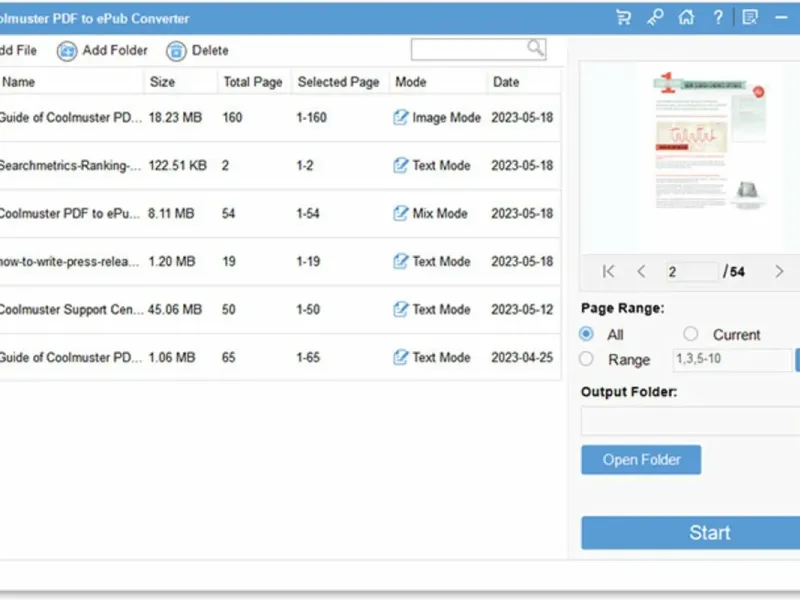Edit mode icon for Image Mode row
Viewport: 800px width, 600px height.
click(x=401, y=117)
